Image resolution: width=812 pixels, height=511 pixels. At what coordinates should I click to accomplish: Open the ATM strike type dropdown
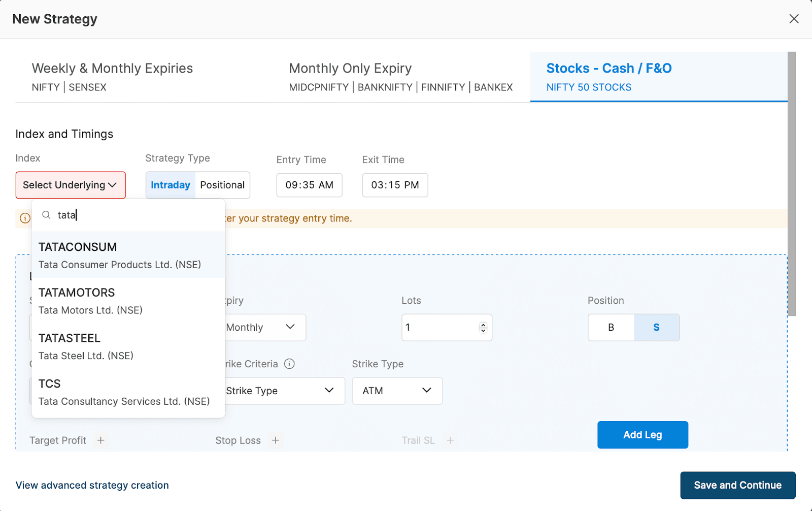pos(397,391)
